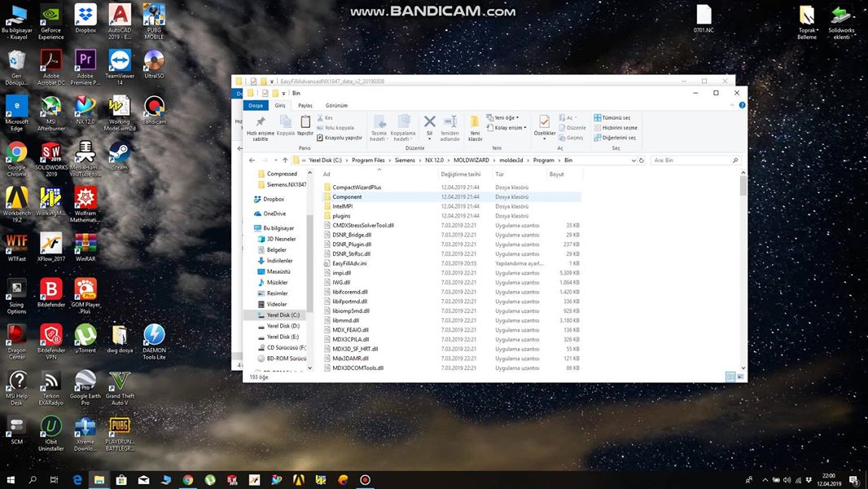Click the explorer Back arrow
Viewport: 868px width, 489px height.
pyautogui.click(x=252, y=160)
